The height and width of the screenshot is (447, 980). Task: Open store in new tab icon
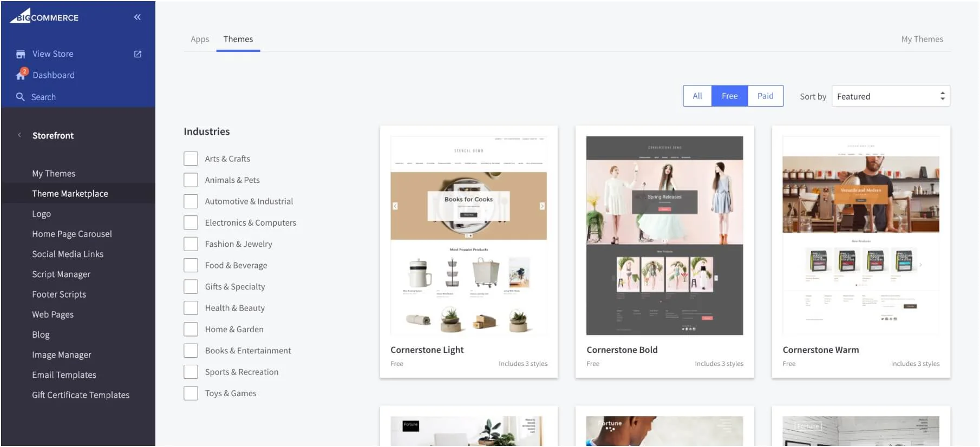point(138,54)
